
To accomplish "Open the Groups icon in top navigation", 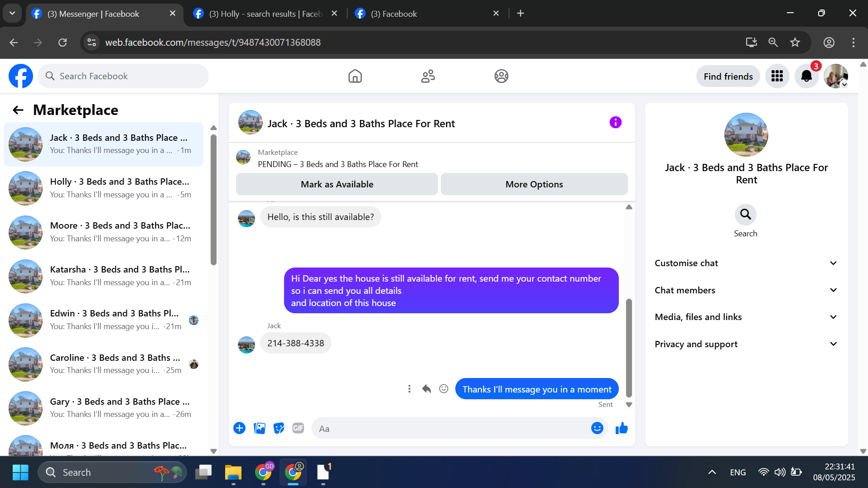I will [x=502, y=76].
